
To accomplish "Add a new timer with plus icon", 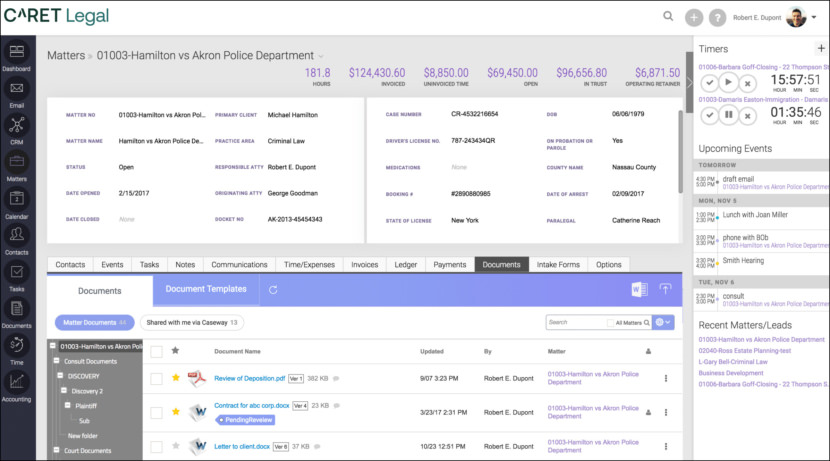I will pos(820,48).
